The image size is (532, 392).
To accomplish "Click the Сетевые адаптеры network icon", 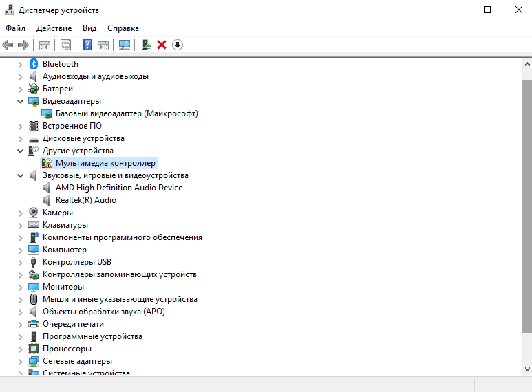I will tap(34, 361).
